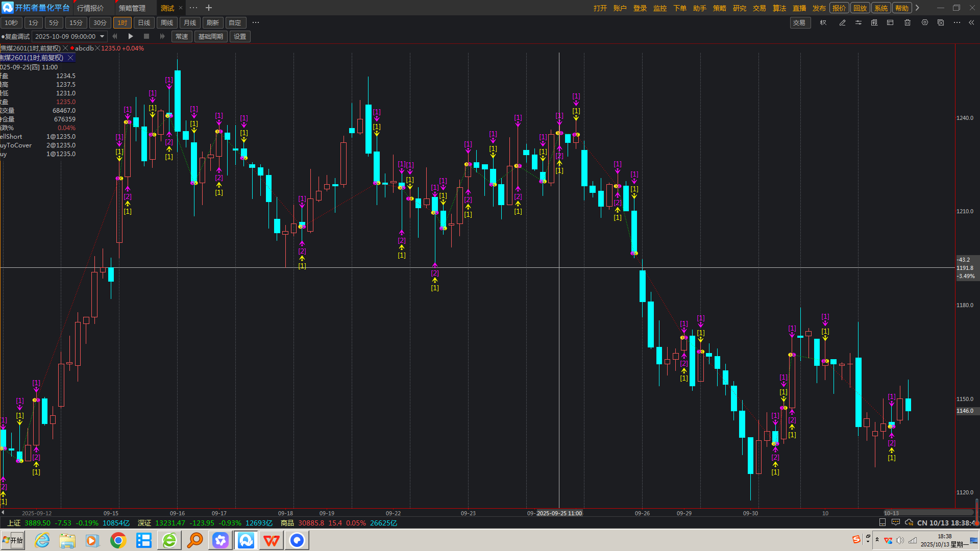Click the trash delete icon in toolbar
The image size is (980, 551).
pyautogui.click(x=908, y=23)
